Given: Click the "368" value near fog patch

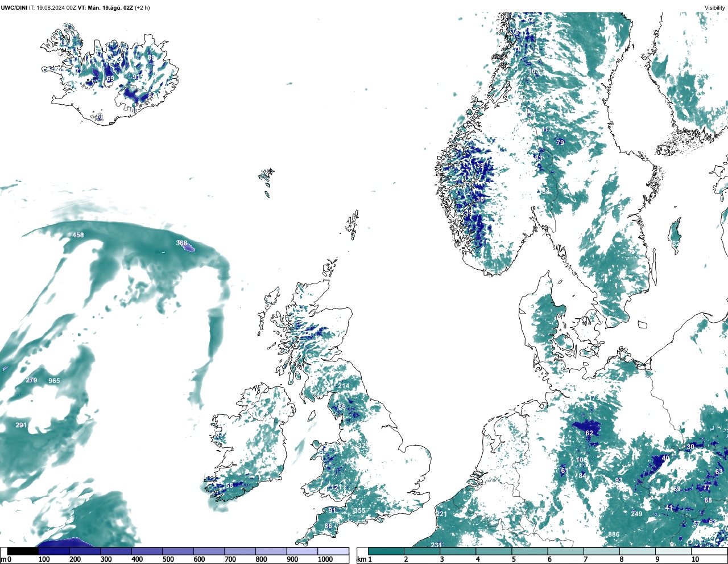Looking at the screenshot, I should pos(181,243).
